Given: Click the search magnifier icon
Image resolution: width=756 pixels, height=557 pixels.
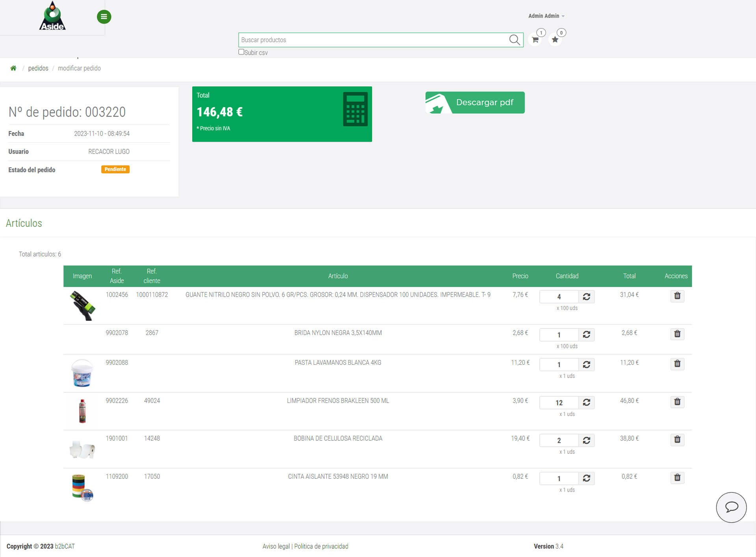Looking at the screenshot, I should (x=514, y=40).
